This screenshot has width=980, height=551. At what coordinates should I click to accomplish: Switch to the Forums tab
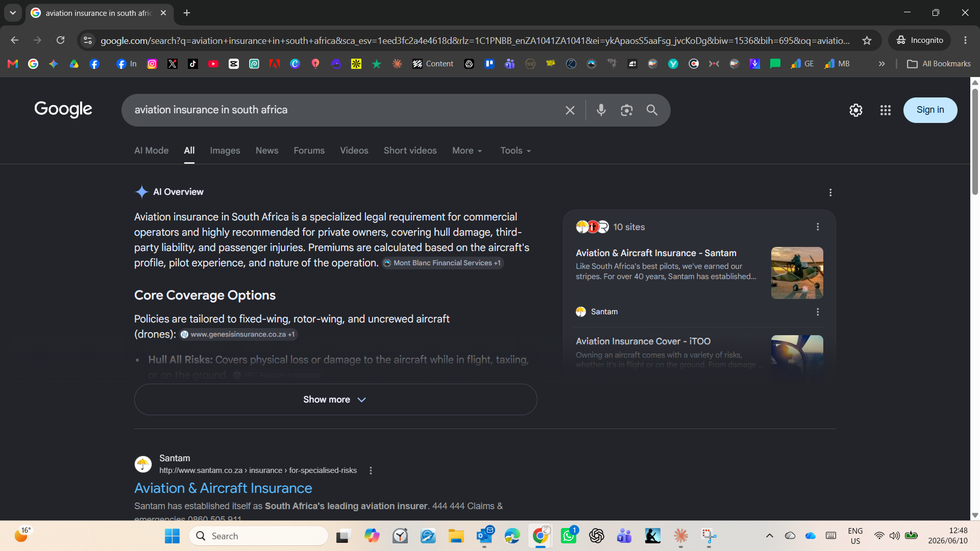pyautogui.click(x=309, y=151)
